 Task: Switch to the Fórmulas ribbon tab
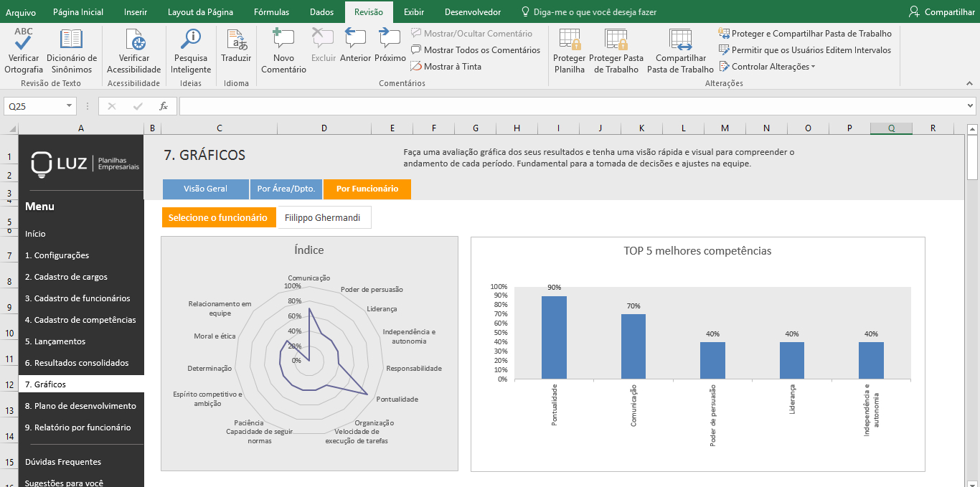(271, 12)
